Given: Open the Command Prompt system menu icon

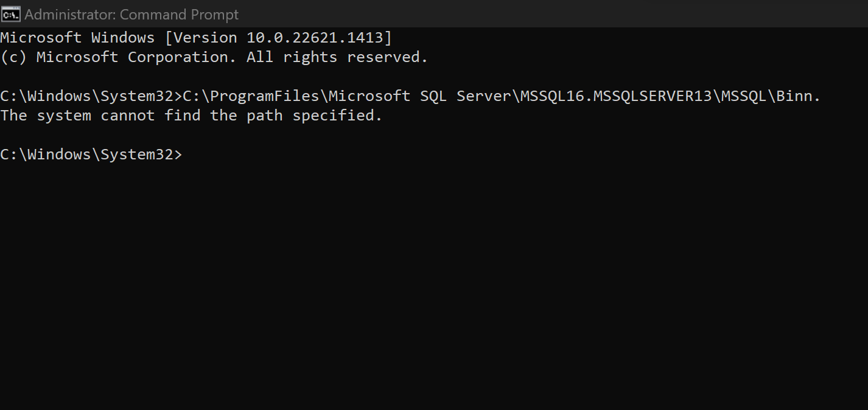Looking at the screenshot, I should tap(10, 14).
